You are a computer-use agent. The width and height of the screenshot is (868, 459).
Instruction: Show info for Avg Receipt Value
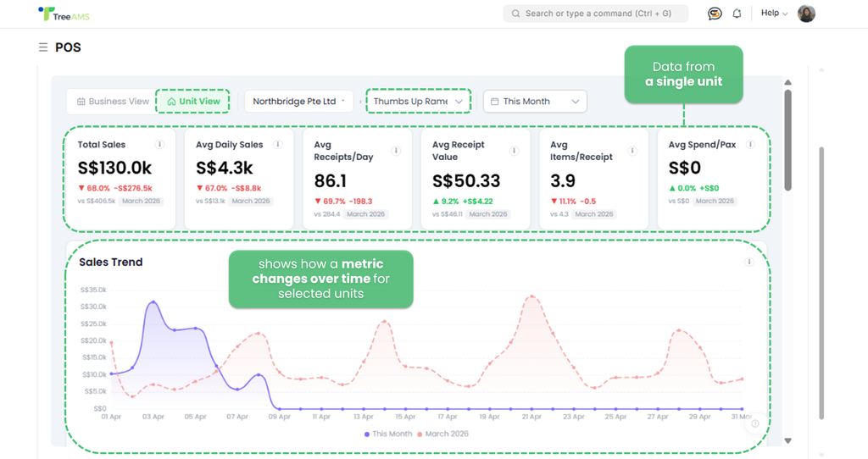coord(514,151)
